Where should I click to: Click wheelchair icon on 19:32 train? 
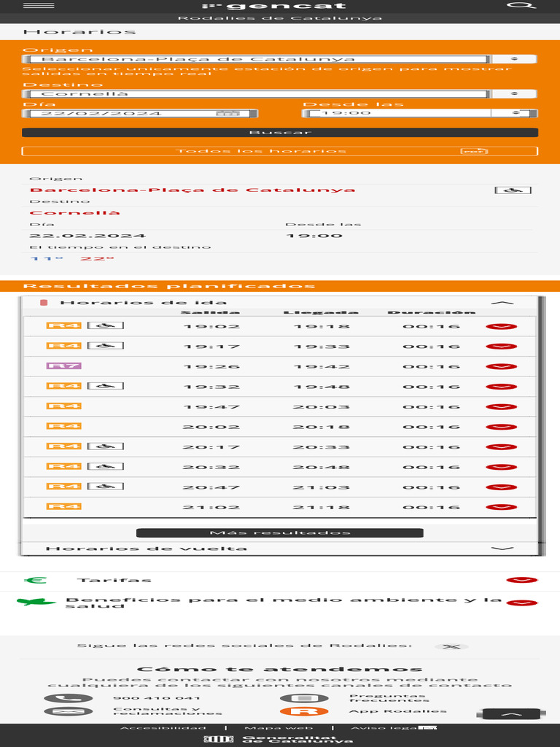[x=106, y=386]
